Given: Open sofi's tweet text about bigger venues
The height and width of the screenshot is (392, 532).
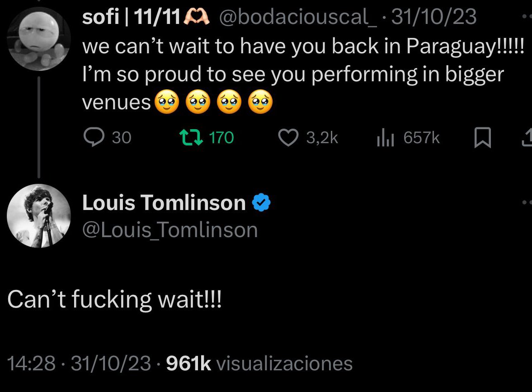Looking at the screenshot, I should click(x=303, y=74).
